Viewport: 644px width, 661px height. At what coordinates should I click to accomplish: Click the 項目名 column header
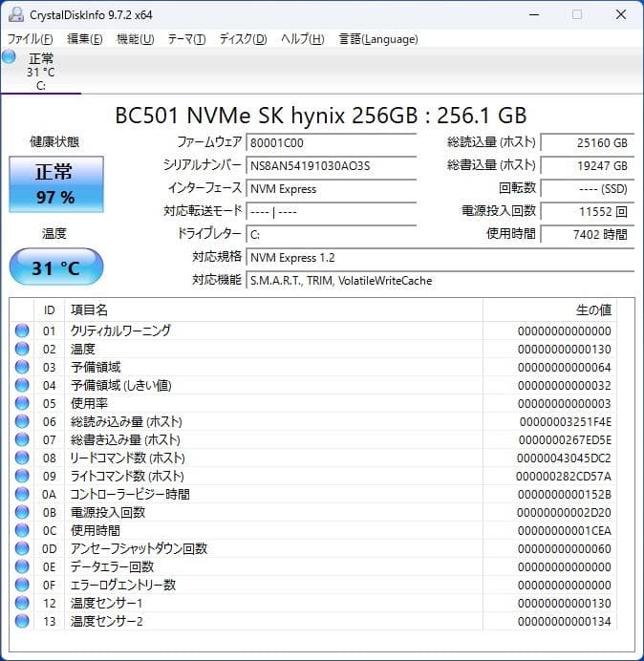[273, 310]
